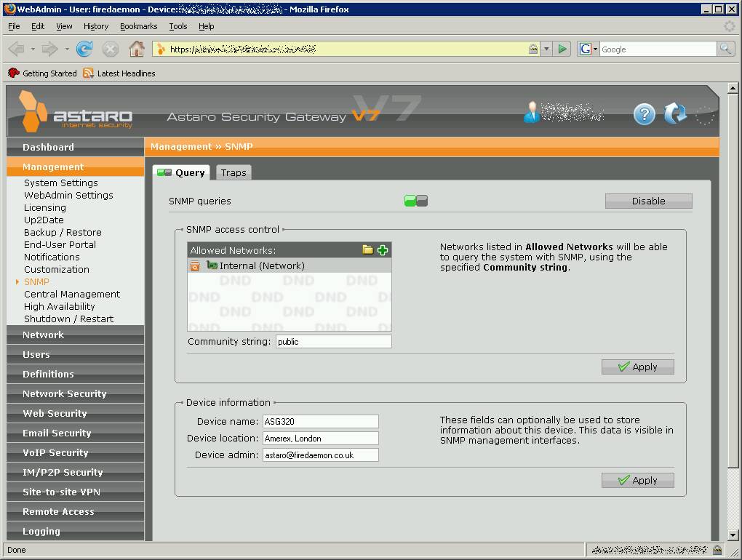The height and width of the screenshot is (560, 742).
Task: Open Backup / Restore page
Action: [x=63, y=233]
